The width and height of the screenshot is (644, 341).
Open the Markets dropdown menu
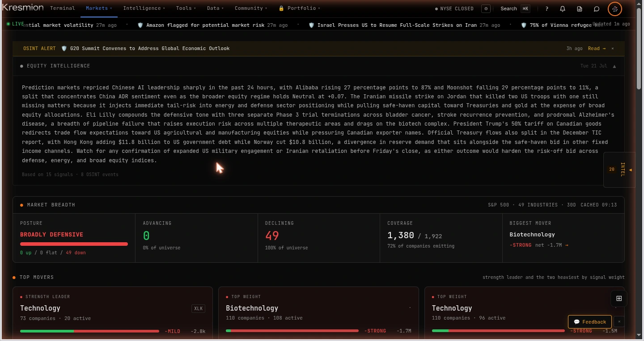(99, 8)
